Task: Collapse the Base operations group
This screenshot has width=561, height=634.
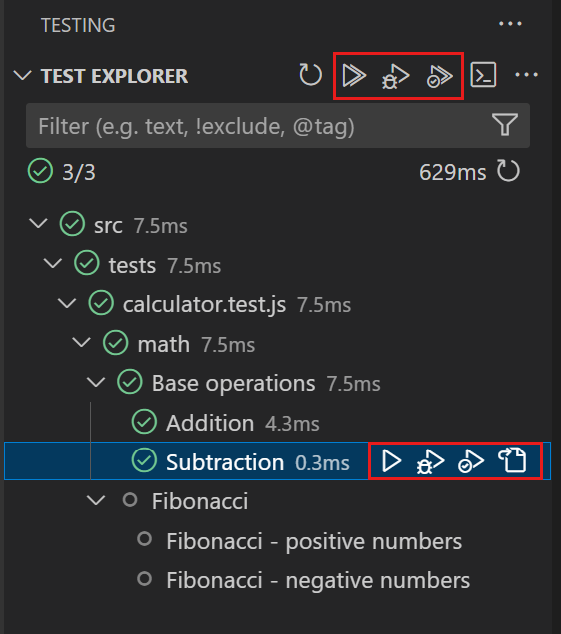Action: [x=96, y=383]
